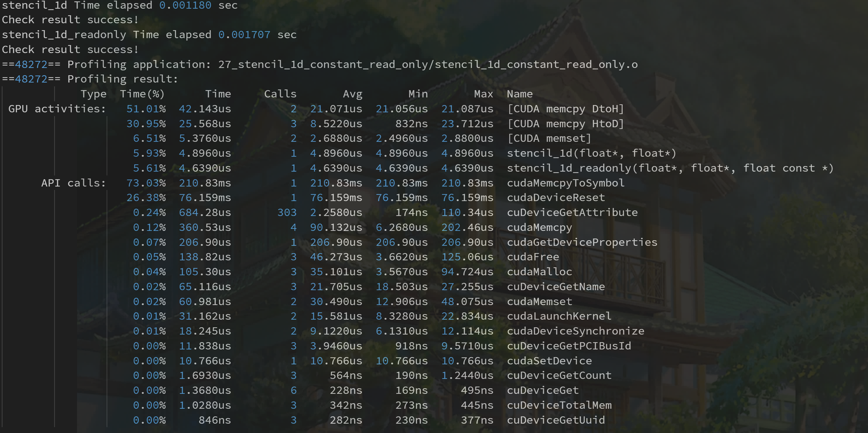Click the profiled application path ending in read_only.o
The image size is (868, 433).
click(428, 64)
